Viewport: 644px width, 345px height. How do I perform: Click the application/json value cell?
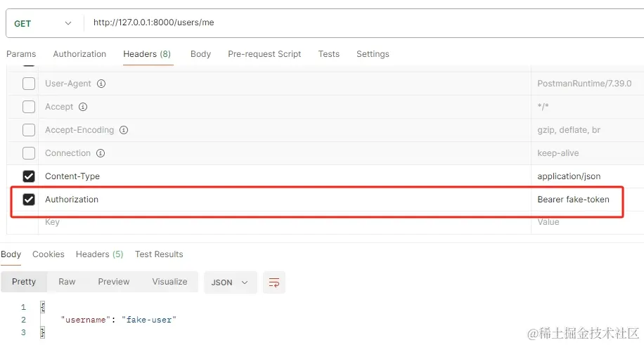(x=588, y=176)
